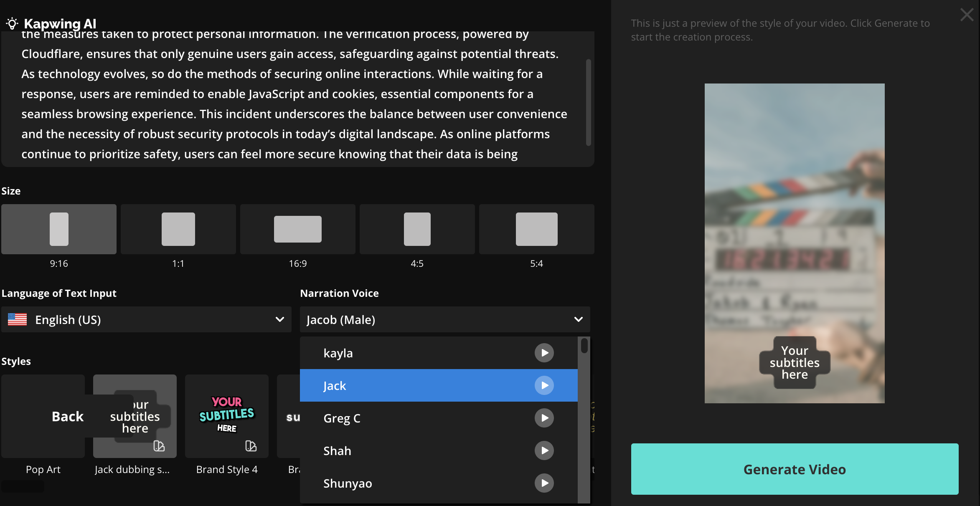
Task: Click the brand palette icon on Brand Style 4
Action: 251,445
